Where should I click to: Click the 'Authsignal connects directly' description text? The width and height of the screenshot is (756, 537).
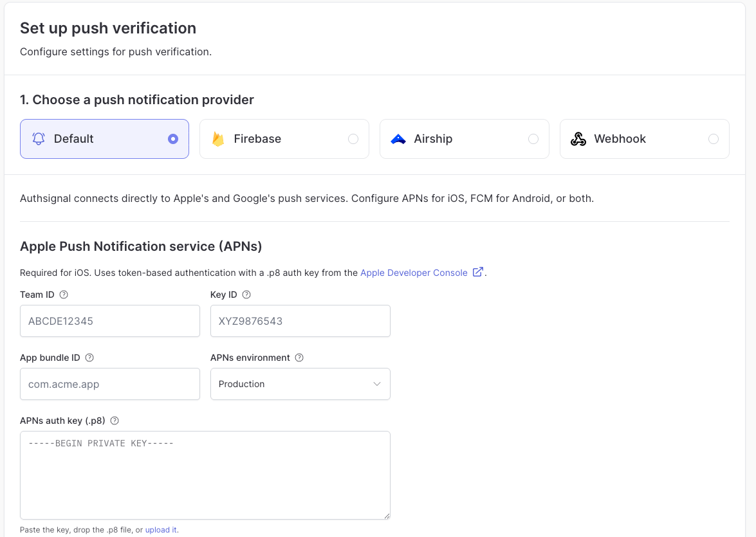(307, 199)
